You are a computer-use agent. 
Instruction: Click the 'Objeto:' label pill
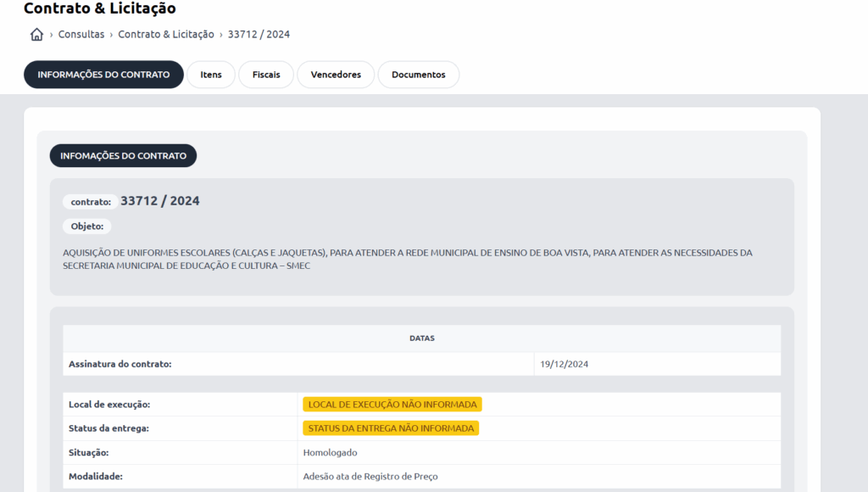(x=86, y=226)
